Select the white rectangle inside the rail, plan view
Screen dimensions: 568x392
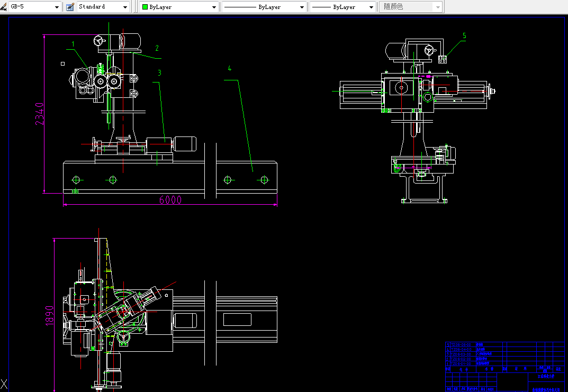coord(237,320)
